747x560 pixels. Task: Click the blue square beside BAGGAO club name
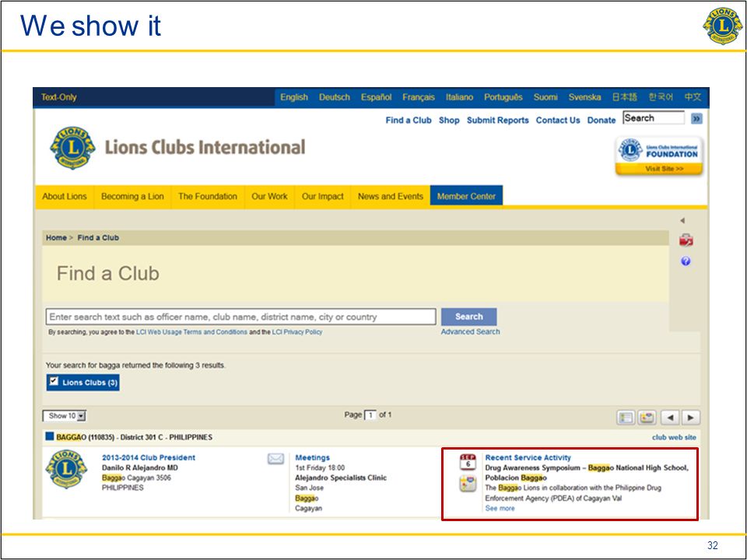[x=50, y=436]
